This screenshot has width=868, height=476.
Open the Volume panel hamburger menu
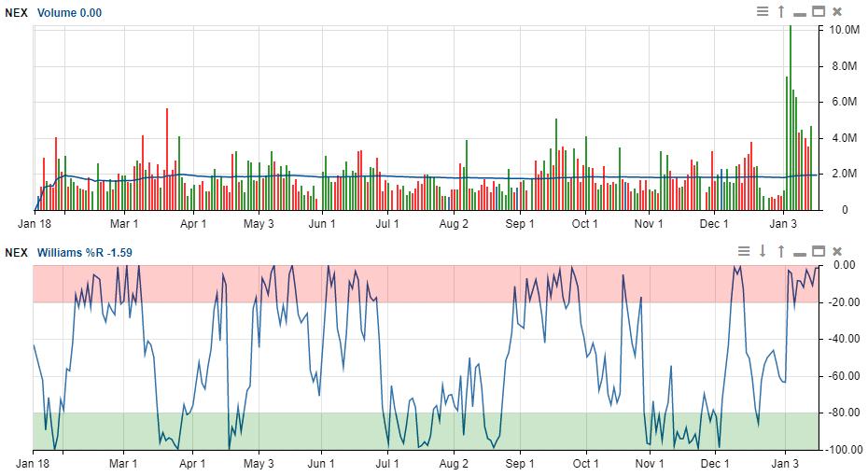pos(763,12)
